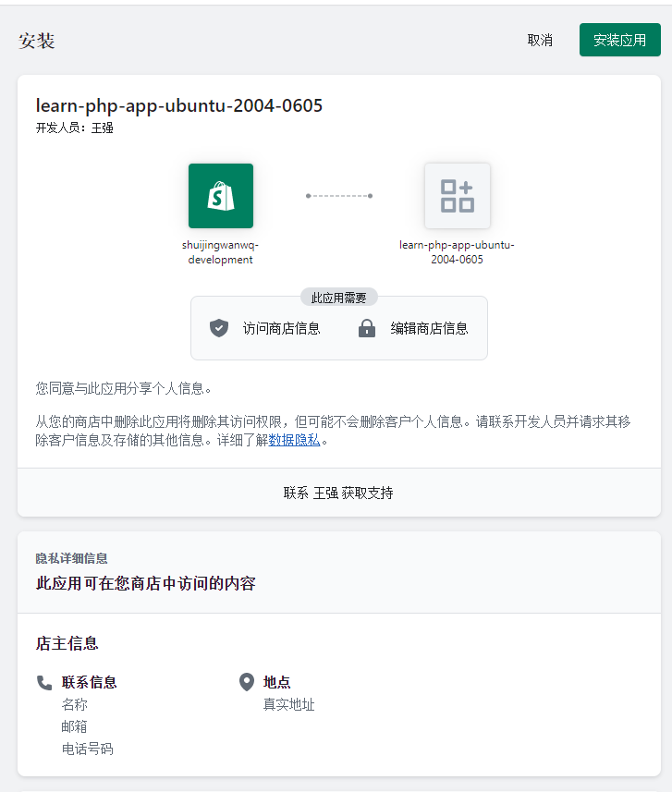Click the 编辑商店信息 permission text
The height and width of the screenshot is (792, 672).
click(x=429, y=328)
